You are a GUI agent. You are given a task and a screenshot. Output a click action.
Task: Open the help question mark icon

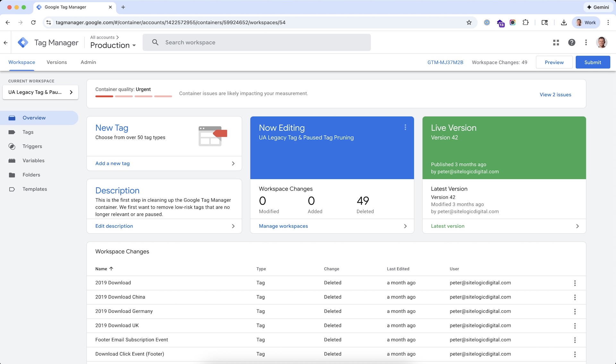pos(571,42)
